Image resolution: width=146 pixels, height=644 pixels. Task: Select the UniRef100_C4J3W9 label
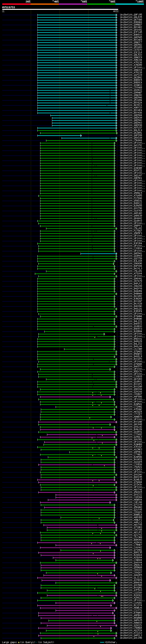tap(131, 349)
